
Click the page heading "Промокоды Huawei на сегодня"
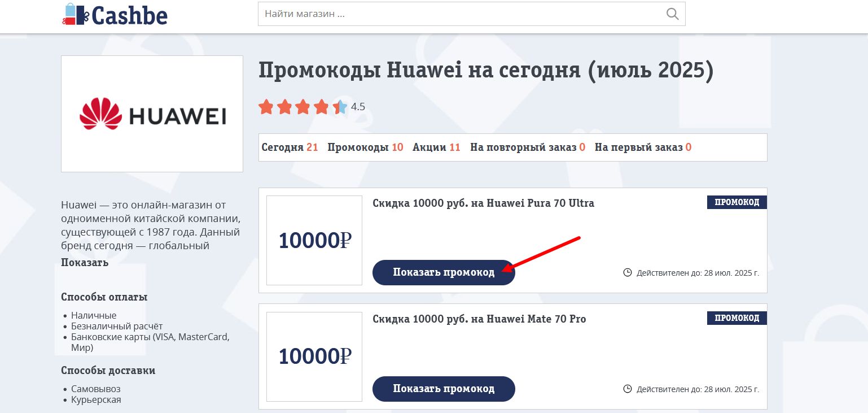tap(419, 71)
